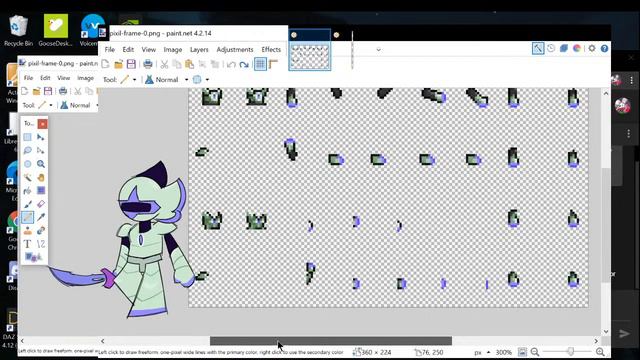Viewport: 640px width, 360px height.
Task: Open the Help question mark icon
Action: tap(604, 49)
